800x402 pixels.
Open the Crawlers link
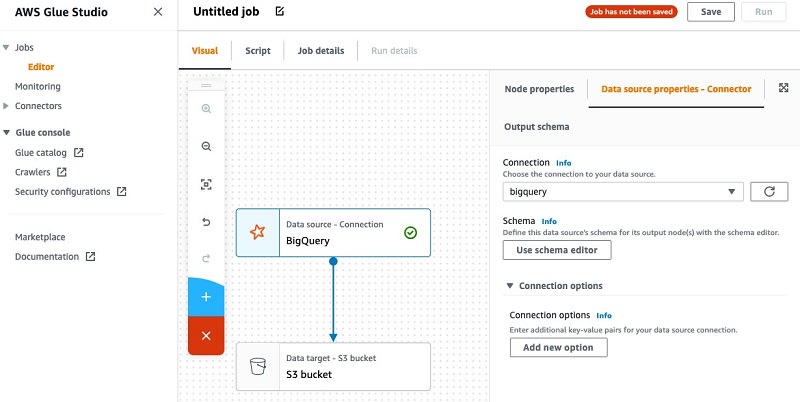click(33, 172)
